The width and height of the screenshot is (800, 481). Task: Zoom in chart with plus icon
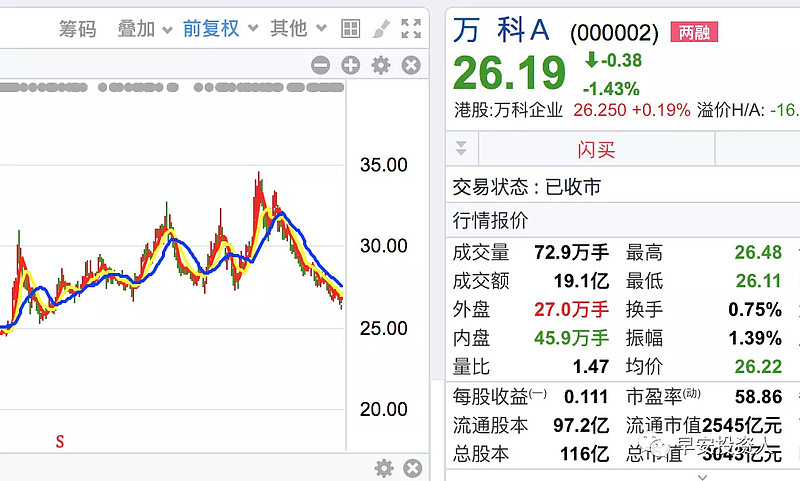point(351,65)
